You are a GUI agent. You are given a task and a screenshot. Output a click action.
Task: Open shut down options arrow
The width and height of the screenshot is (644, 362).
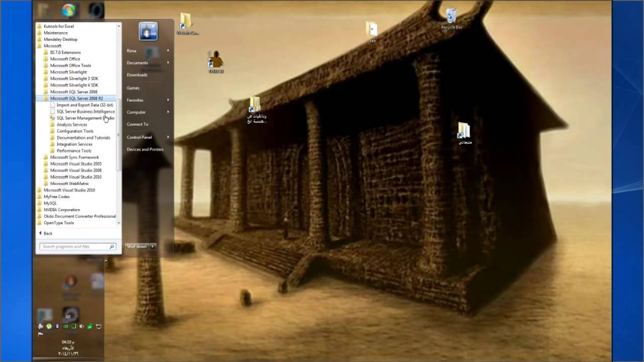[x=152, y=246]
